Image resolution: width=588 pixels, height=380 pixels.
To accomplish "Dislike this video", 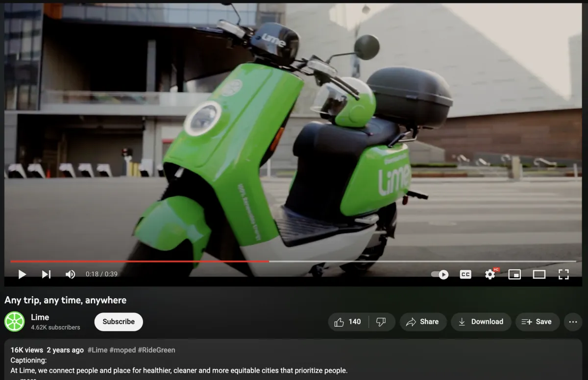I will [x=381, y=322].
